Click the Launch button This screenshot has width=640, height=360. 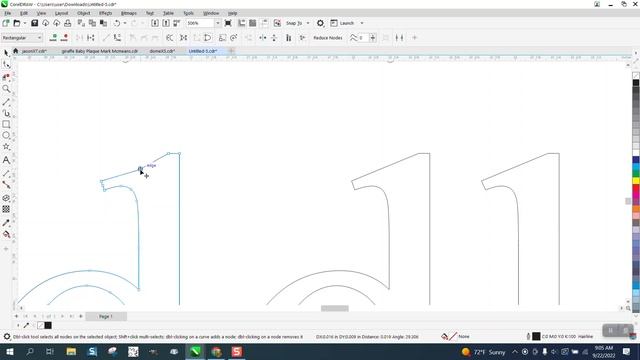(342, 23)
